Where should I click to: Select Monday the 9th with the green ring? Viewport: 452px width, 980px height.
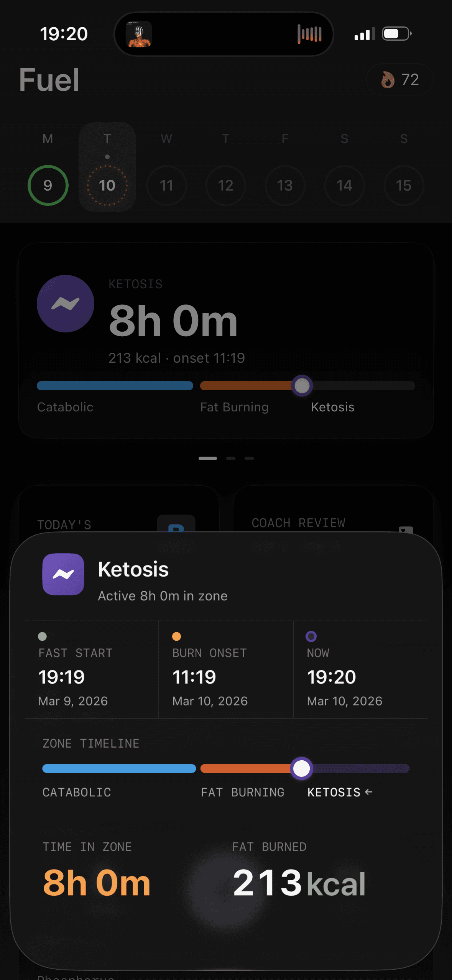(48, 186)
